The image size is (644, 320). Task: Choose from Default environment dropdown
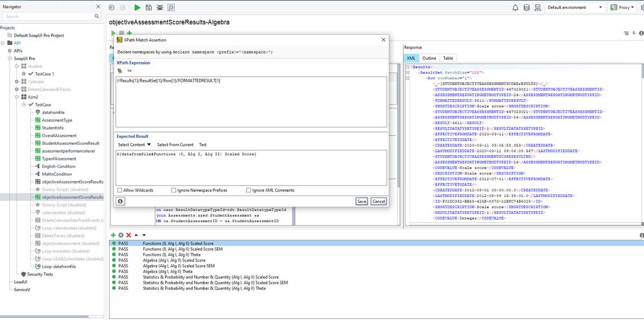[x=576, y=7]
